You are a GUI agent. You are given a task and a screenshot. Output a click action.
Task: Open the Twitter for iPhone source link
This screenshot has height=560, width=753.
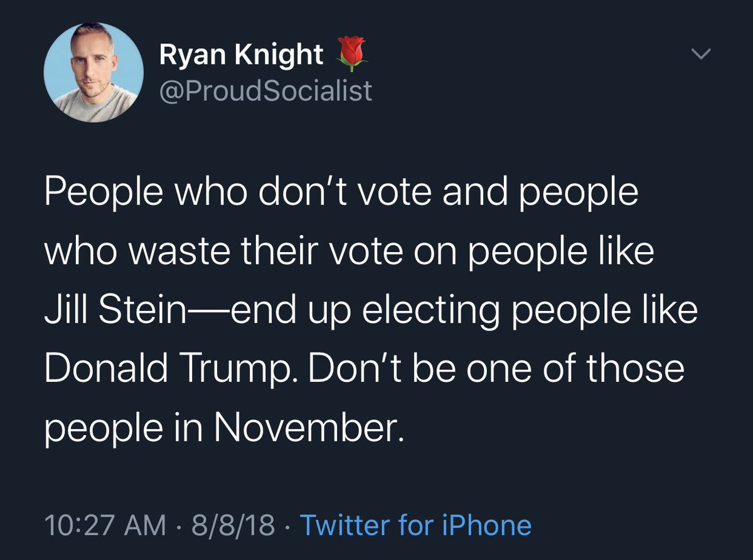click(416, 525)
